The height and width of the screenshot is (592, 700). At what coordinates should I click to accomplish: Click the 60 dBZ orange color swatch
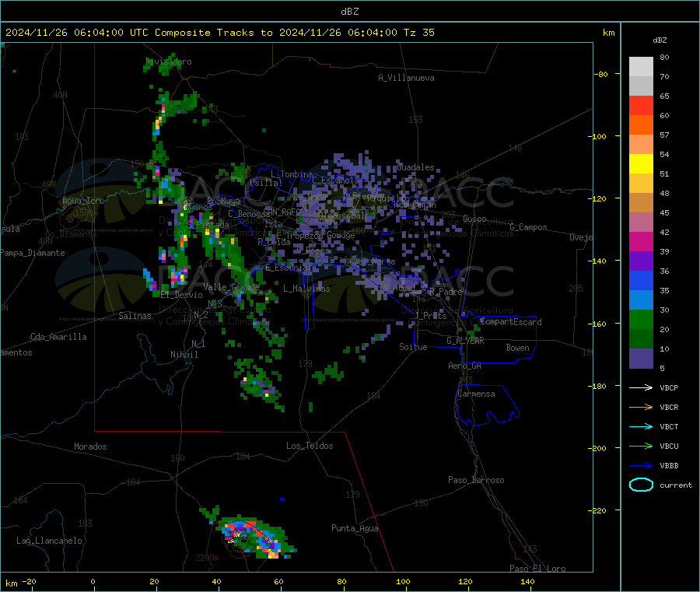point(641,125)
